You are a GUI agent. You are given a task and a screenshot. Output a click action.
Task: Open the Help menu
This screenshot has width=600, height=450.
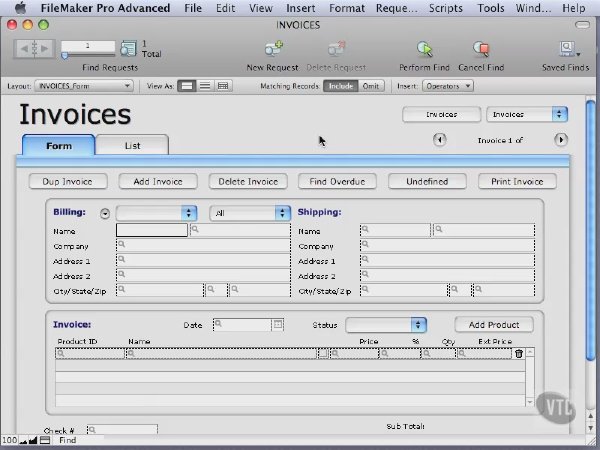574,8
